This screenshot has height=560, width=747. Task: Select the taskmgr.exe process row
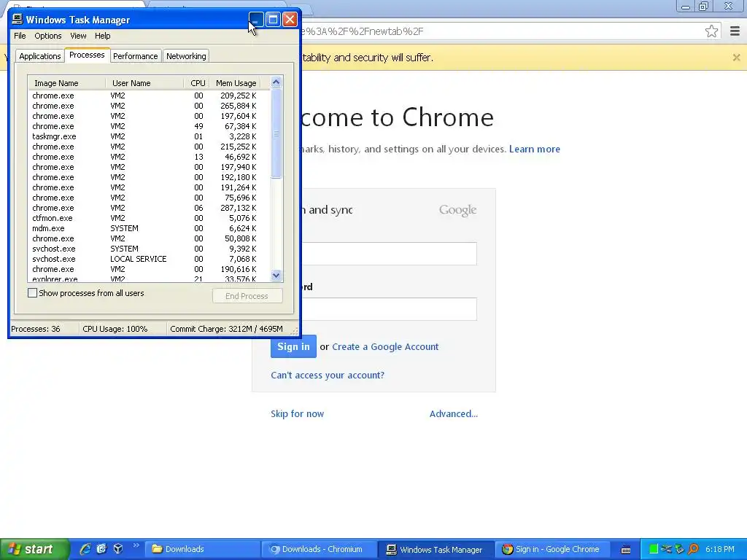point(149,136)
